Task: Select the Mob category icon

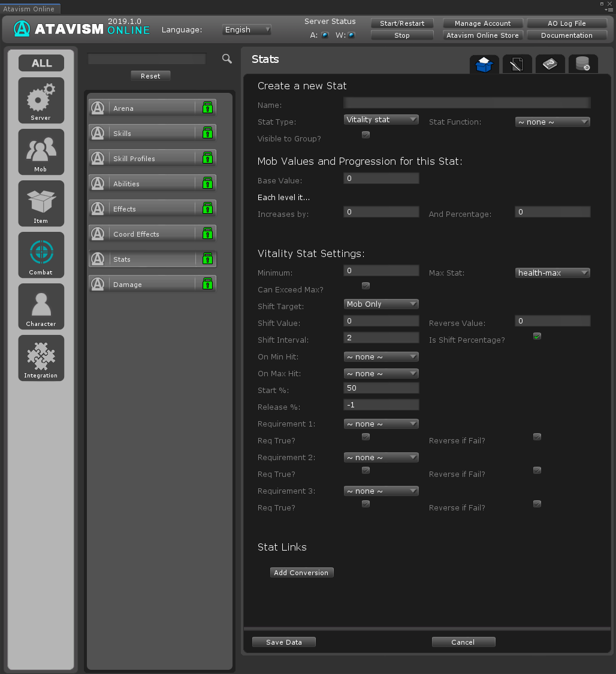Action: coord(41,152)
